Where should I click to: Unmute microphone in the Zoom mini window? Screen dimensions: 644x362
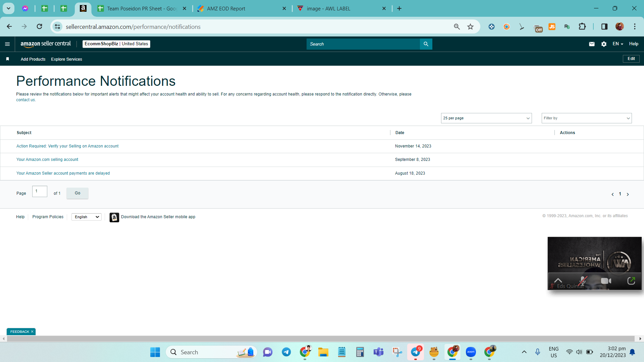click(x=583, y=281)
